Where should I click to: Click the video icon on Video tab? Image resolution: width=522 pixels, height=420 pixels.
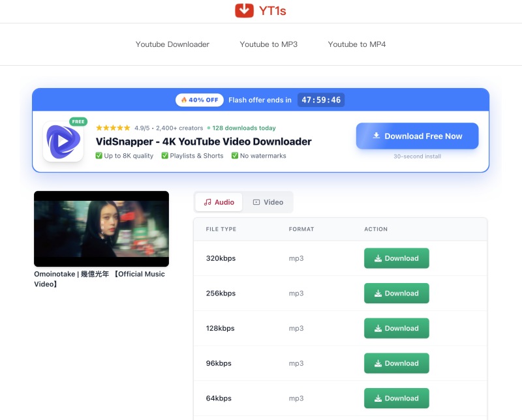(x=256, y=202)
